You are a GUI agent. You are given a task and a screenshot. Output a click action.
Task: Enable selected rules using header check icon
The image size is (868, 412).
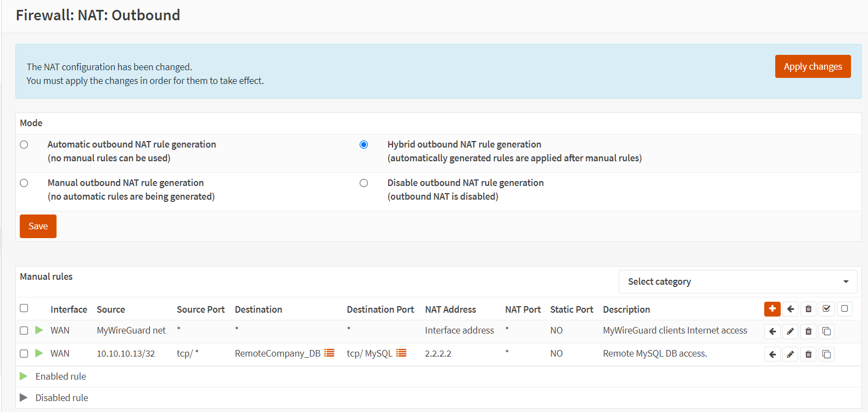click(x=826, y=309)
